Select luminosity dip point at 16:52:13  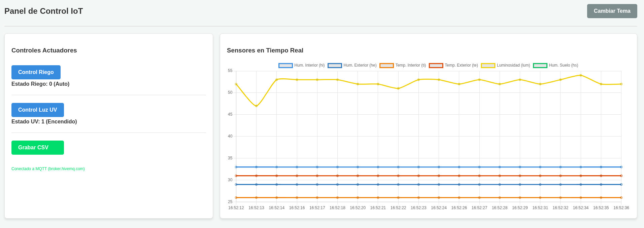tap(256, 106)
